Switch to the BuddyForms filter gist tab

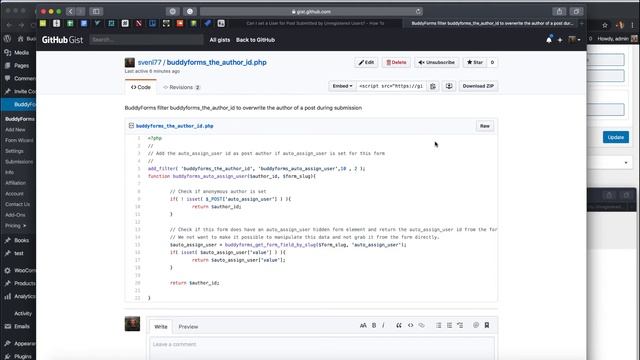492,24
